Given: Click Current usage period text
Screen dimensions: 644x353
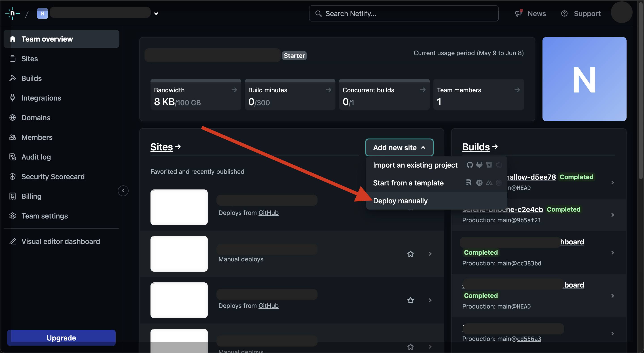Looking at the screenshot, I should [468, 53].
